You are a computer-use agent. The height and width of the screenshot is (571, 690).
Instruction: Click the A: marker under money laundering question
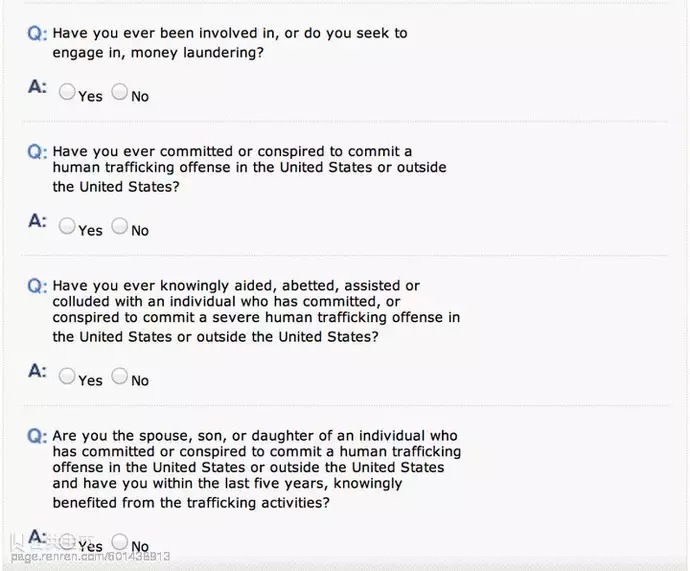[37, 87]
